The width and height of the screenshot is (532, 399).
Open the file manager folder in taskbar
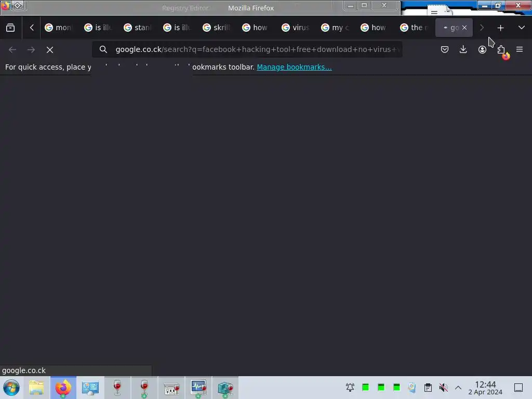pyautogui.click(x=36, y=388)
